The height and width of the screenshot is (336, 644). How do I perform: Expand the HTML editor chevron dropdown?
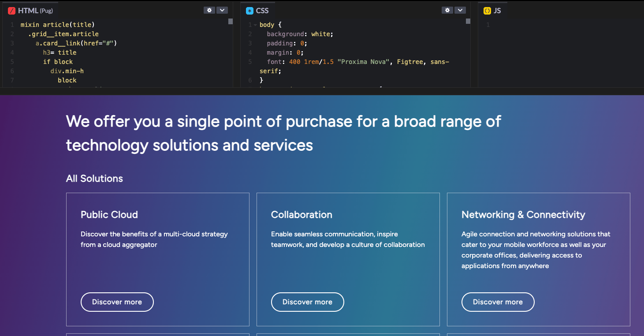222,10
